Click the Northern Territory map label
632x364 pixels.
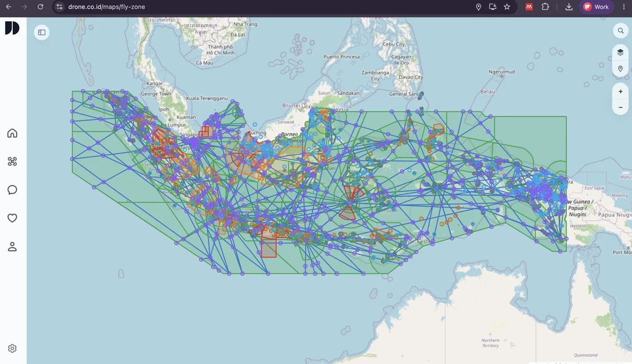click(490, 343)
